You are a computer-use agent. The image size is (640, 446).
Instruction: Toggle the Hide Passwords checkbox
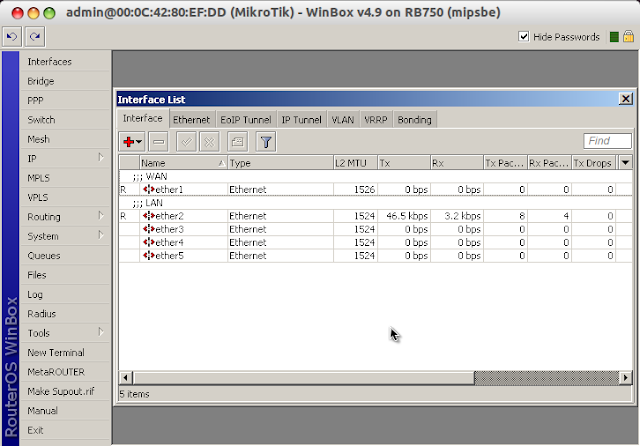click(524, 37)
